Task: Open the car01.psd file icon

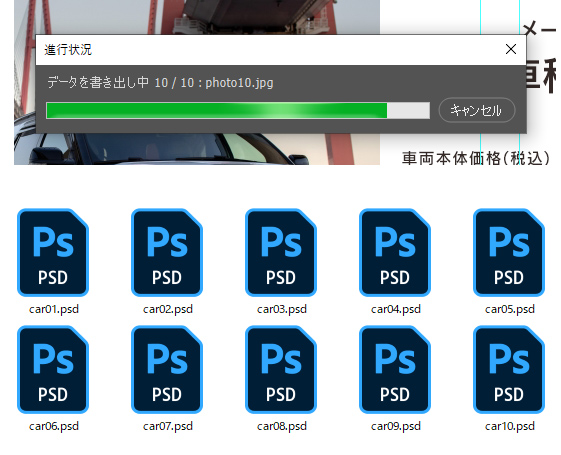Action: tap(53, 253)
